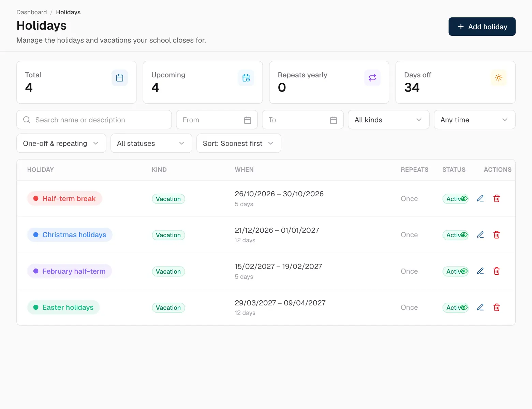The width and height of the screenshot is (532, 409).
Task: Toggle Active status for Christmas holidays
Action: point(455,235)
